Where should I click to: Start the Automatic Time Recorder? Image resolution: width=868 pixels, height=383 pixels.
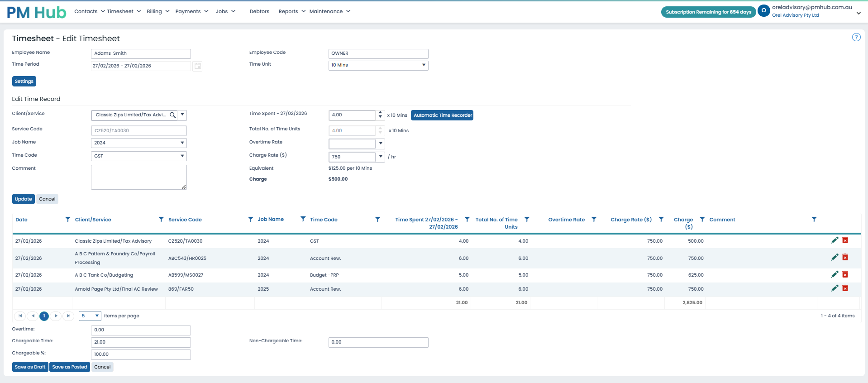click(x=442, y=115)
